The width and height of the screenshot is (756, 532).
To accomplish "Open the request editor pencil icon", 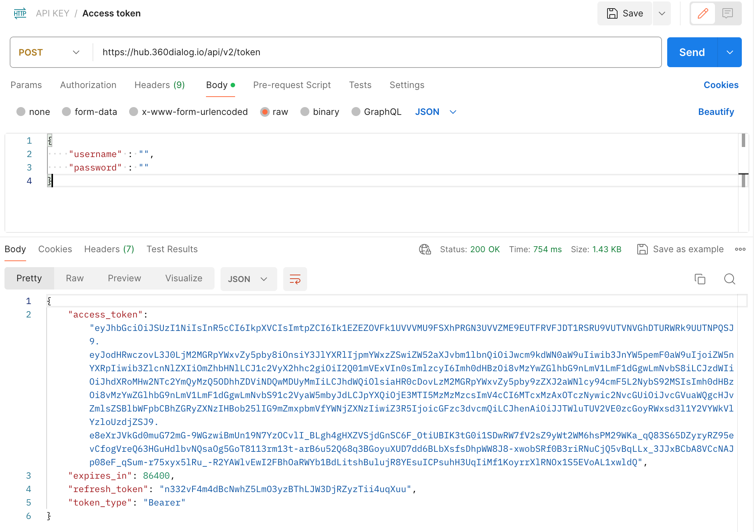I will (703, 13).
